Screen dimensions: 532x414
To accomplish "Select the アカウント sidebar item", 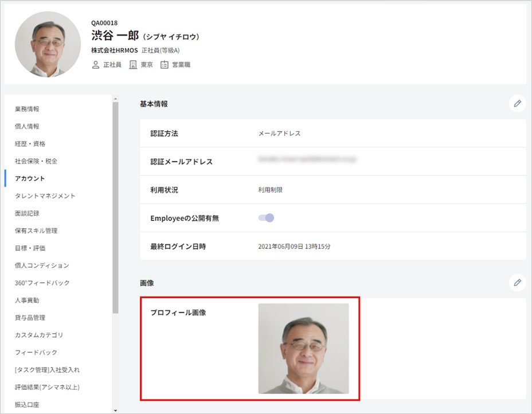I will [x=30, y=178].
